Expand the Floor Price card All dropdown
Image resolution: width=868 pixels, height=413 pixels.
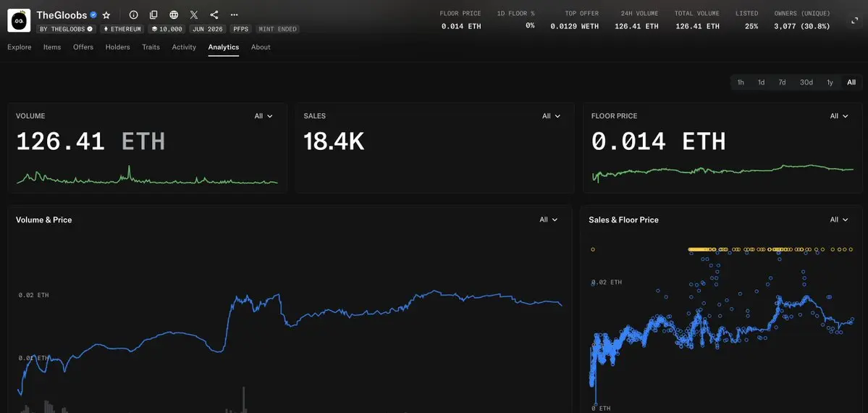[839, 116]
